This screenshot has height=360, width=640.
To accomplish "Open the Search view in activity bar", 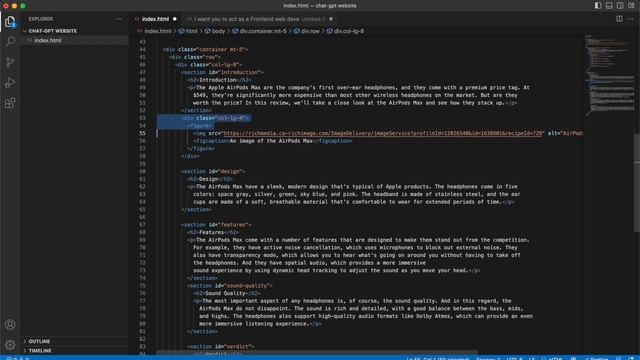I will click(10, 42).
